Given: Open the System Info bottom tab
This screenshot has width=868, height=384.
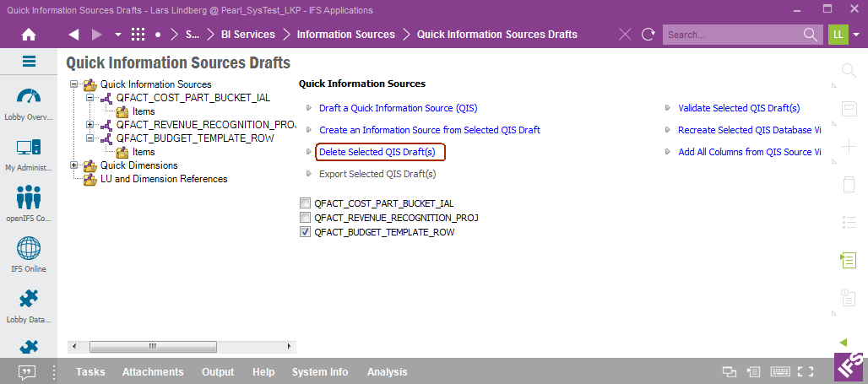Looking at the screenshot, I should click(x=320, y=372).
